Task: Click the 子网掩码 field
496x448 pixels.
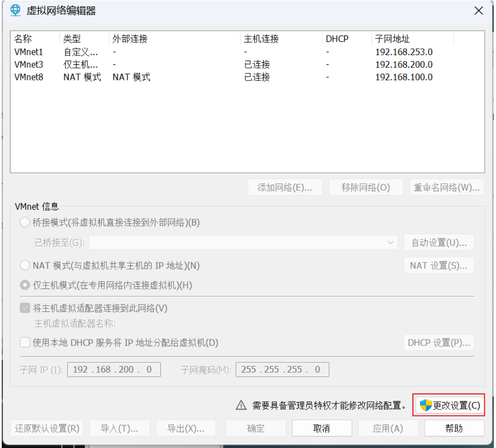Action: pos(282,369)
